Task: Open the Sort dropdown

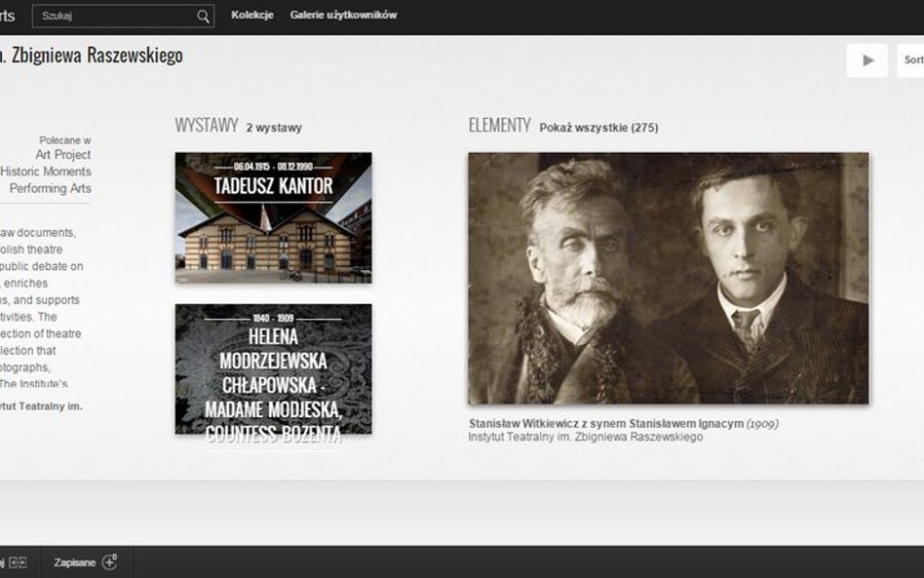Action: (912, 59)
